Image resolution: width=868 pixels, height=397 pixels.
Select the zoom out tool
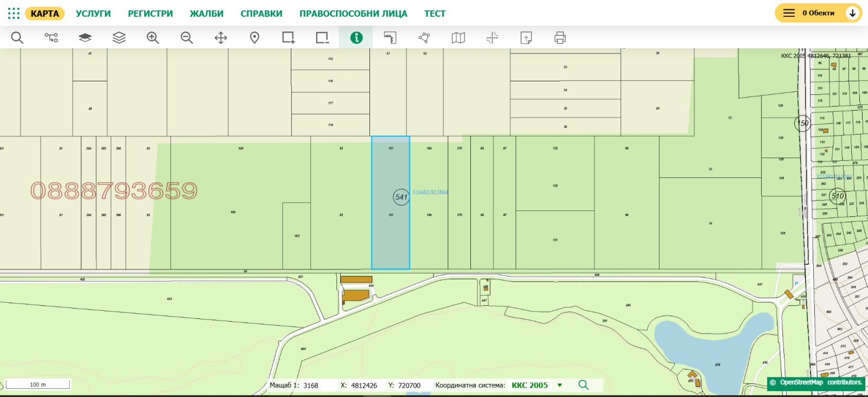click(x=187, y=37)
